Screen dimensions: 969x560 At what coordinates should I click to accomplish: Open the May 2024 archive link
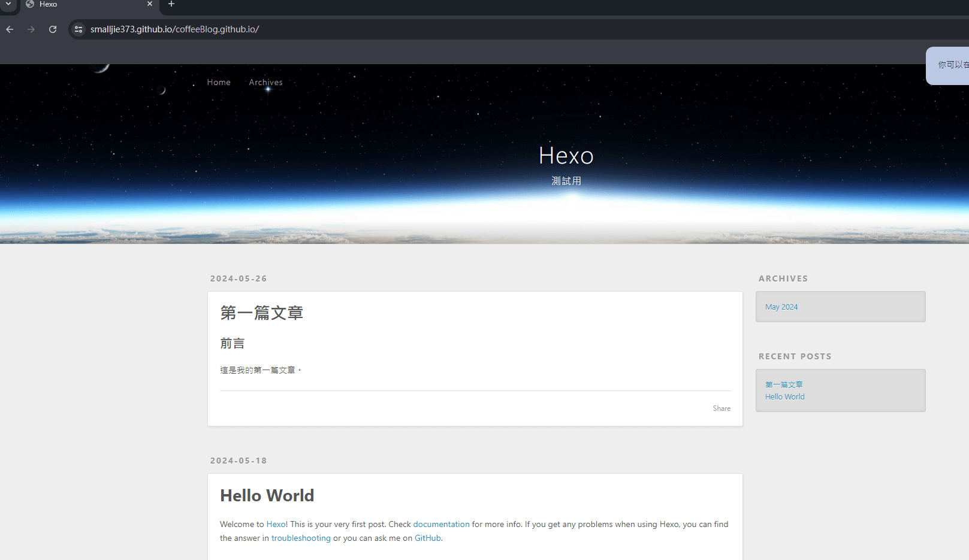(781, 307)
